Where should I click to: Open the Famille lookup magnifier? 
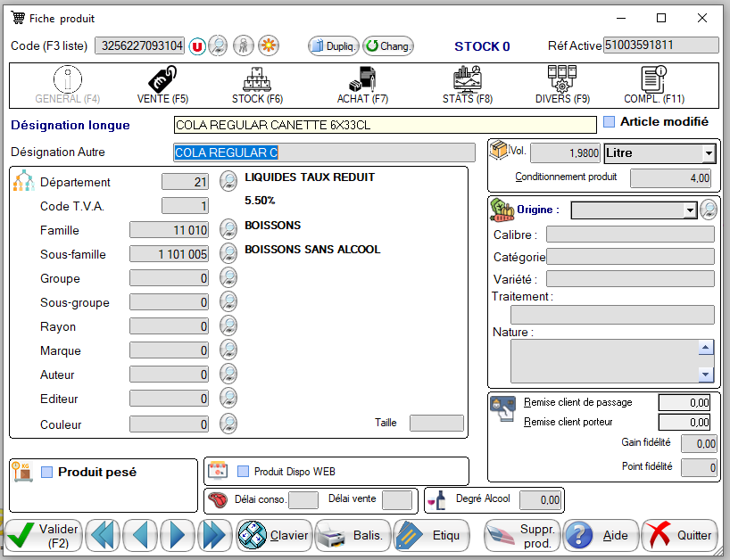(x=228, y=230)
